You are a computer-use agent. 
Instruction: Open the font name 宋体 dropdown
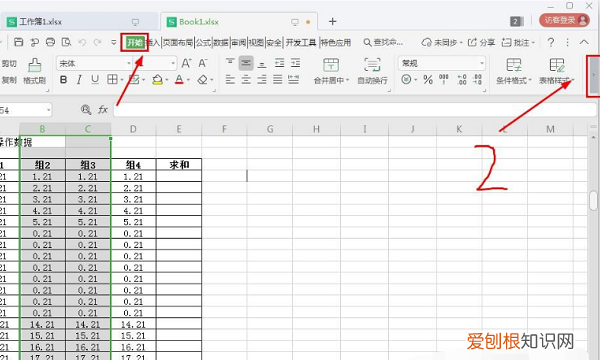coord(129,63)
